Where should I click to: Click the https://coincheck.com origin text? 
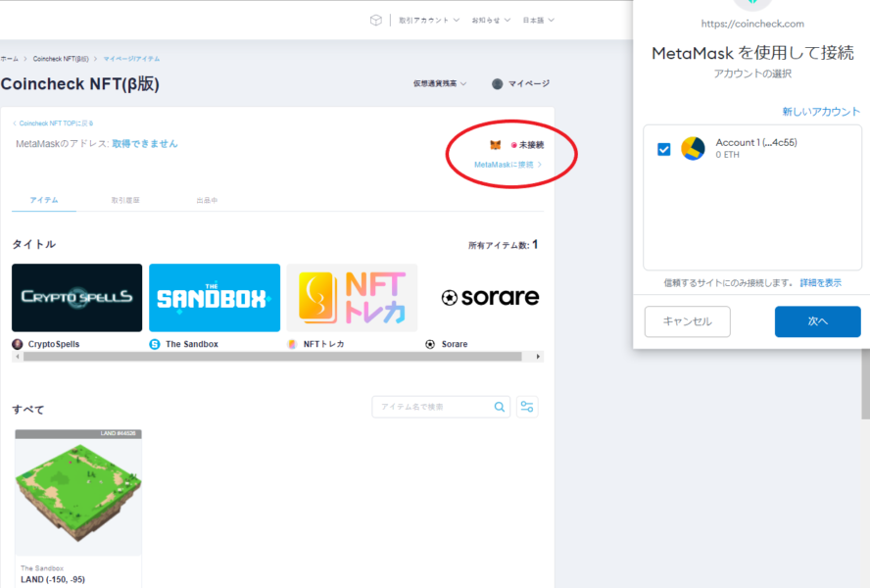tap(752, 24)
